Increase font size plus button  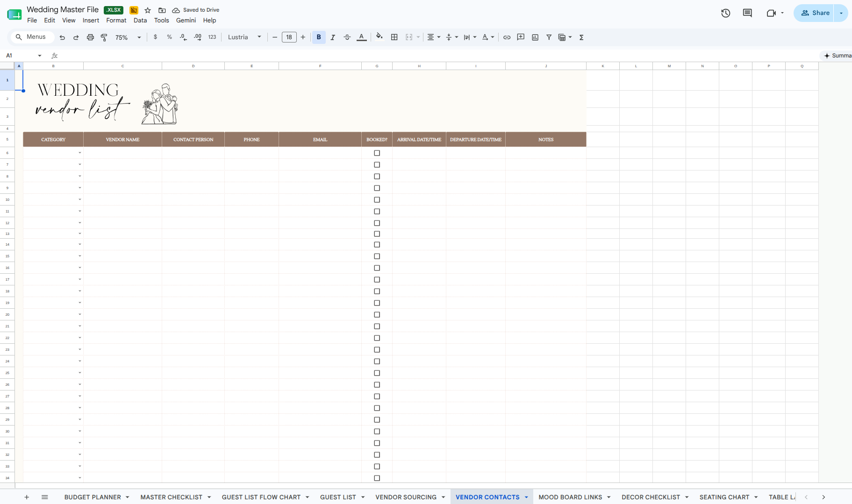(x=303, y=37)
